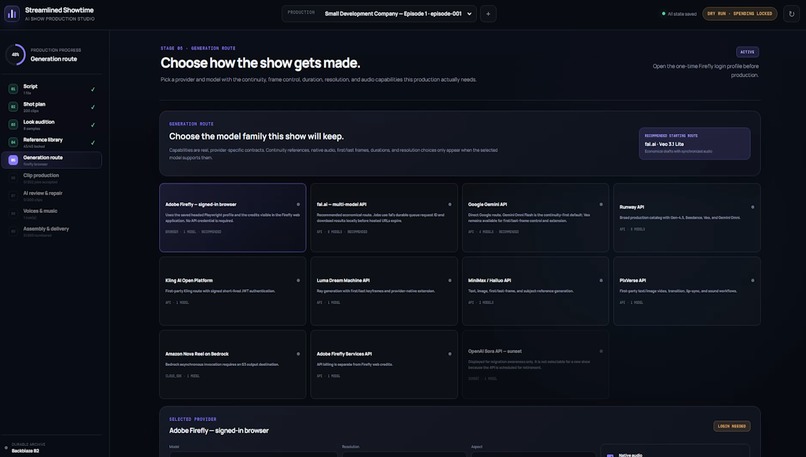Click the Login Needed badge
This screenshot has height=457, width=806.
pyautogui.click(x=731, y=426)
